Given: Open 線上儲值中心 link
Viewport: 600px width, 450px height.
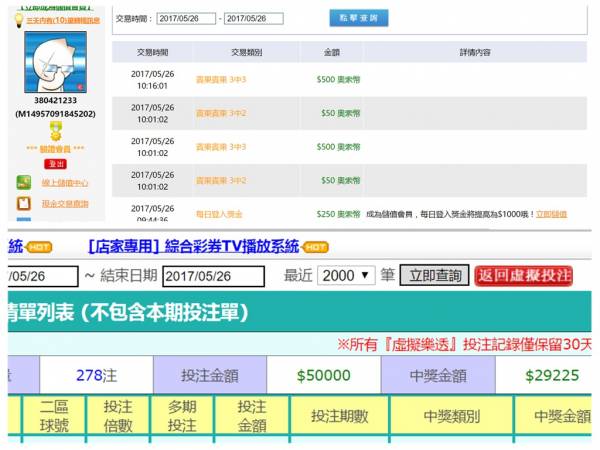Looking at the screenshot, I should tap(65, 183).
